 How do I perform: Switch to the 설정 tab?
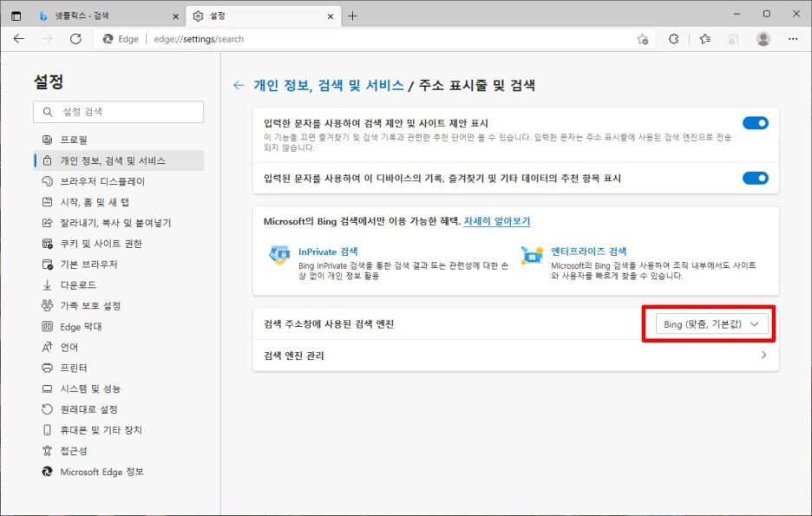point(263,16)
